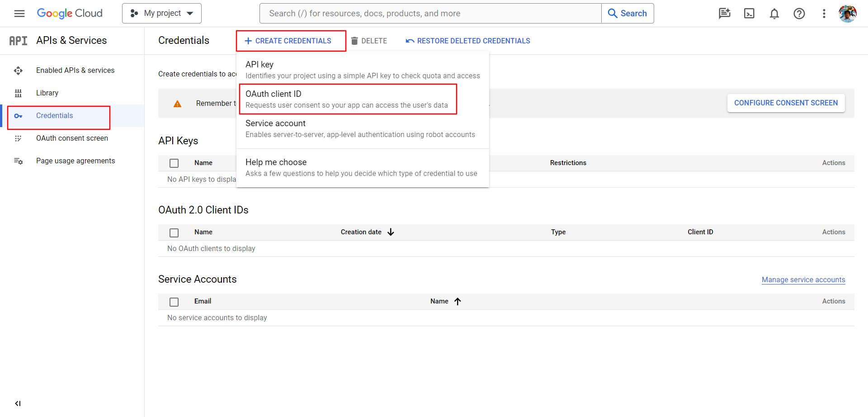Click the Google Cloud logo
Image resolution: width=868 pixels, height=417 pixels.
coord(70,13)
